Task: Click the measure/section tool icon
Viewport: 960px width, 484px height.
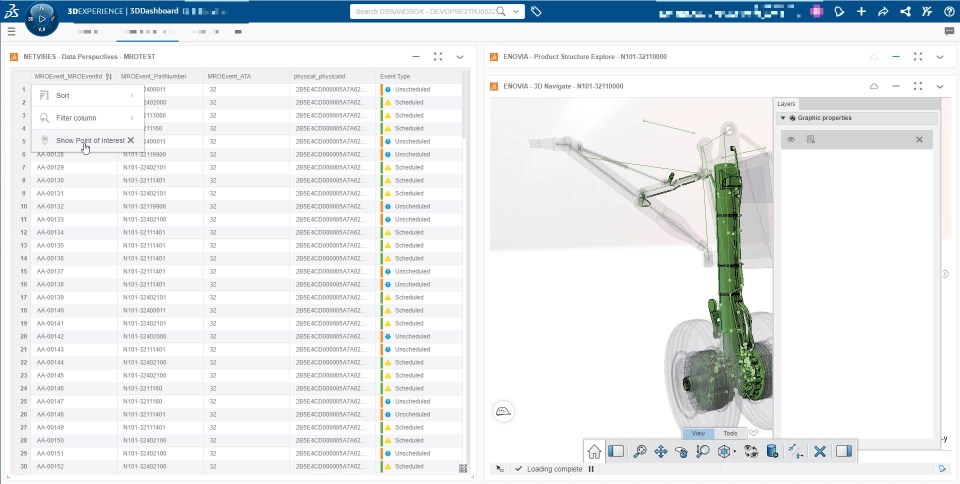Action: coord(795,452)
